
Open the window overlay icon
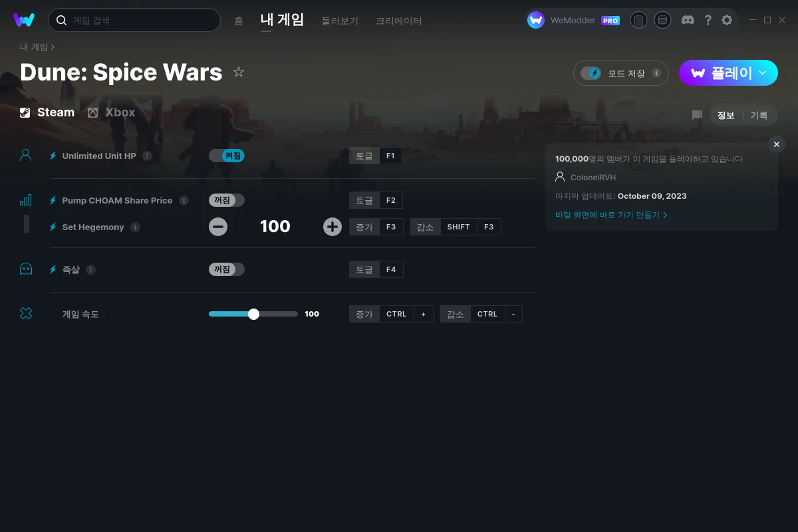[x=662, y=20]
